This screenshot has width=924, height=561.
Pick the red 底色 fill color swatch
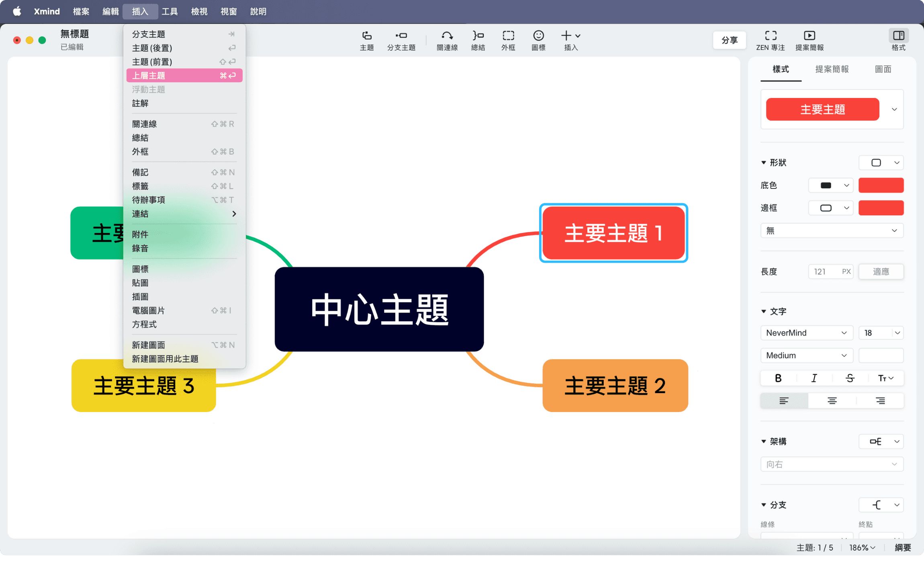click(x=881, y=185)
